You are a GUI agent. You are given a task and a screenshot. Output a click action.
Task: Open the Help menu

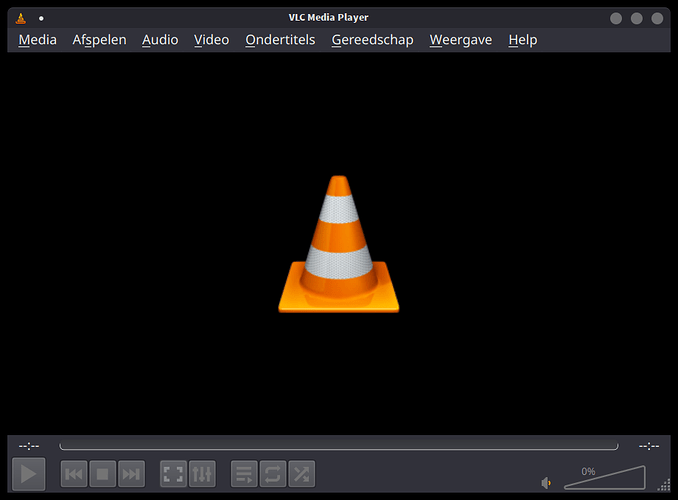click(x=523, y=40)
